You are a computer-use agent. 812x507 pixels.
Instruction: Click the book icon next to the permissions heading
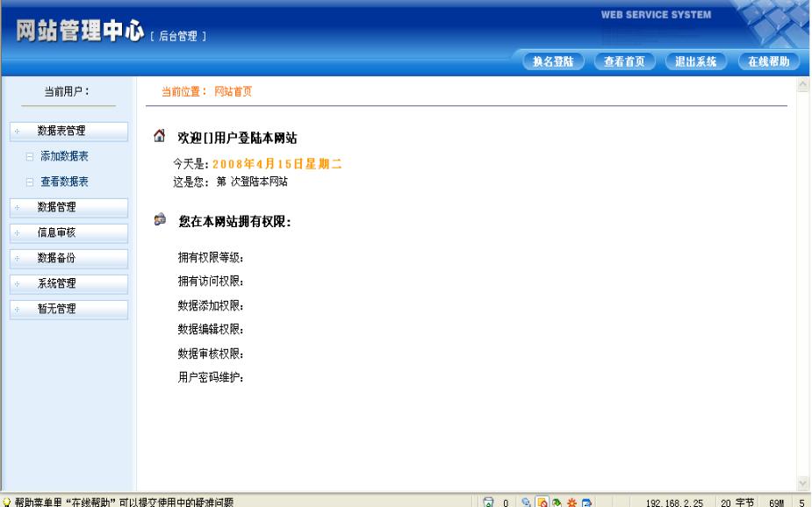click(159, 218)
